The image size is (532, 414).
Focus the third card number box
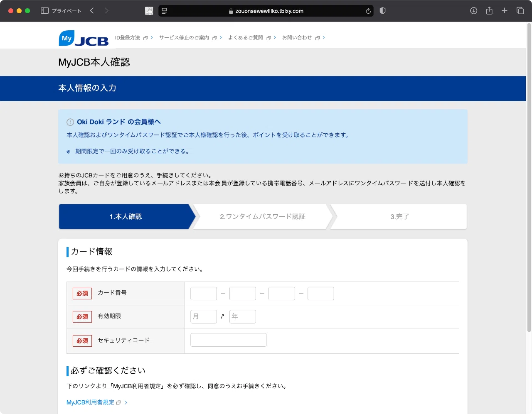click(x=282, y=294)
